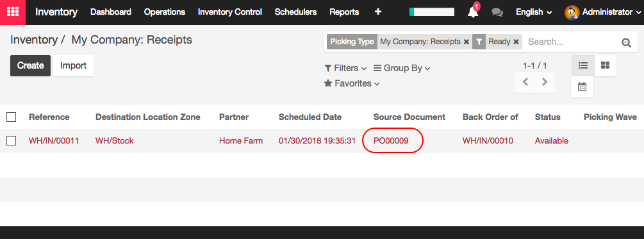Open the apps grid menu icon
The width and height of the screenshot is (644, 241).
coord(13,12)
